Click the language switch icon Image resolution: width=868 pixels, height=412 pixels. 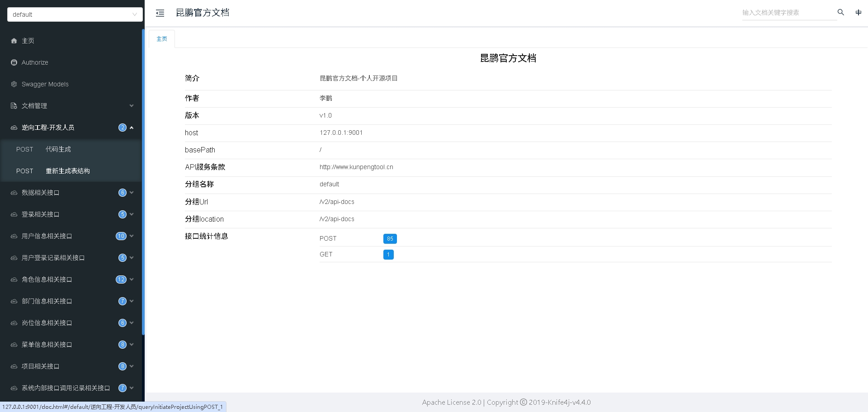[858, 12]
